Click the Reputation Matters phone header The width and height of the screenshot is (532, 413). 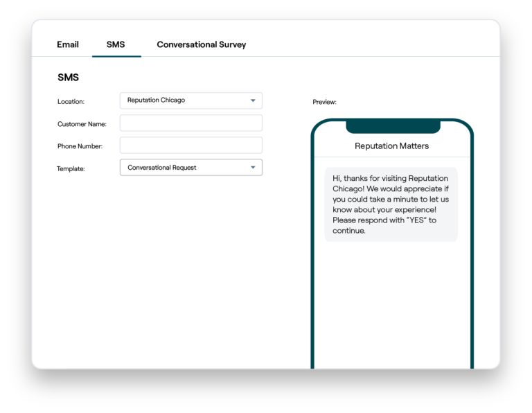coord(391,146)
